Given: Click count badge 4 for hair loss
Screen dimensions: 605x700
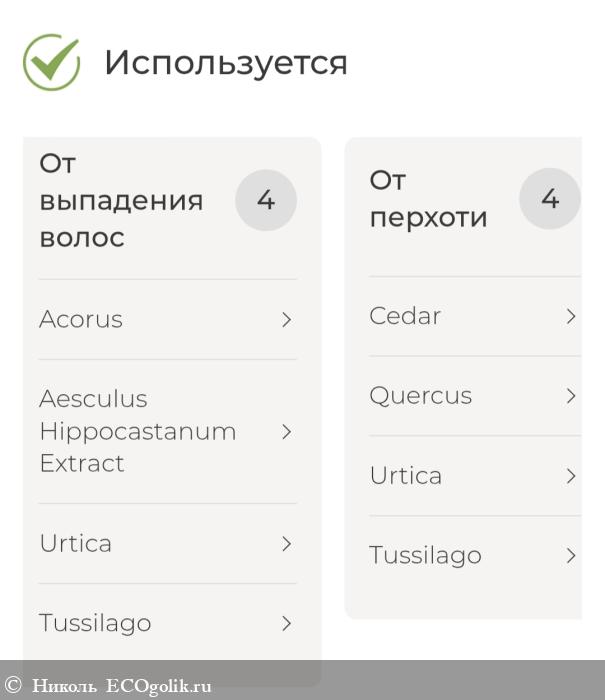Looking at the screenshot, I should pos(266,200).
